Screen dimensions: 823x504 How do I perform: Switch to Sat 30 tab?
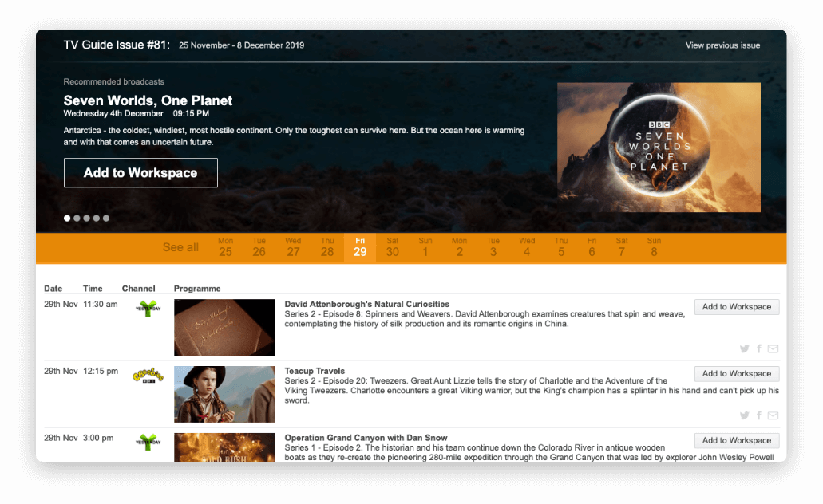[x=393, y=247]
